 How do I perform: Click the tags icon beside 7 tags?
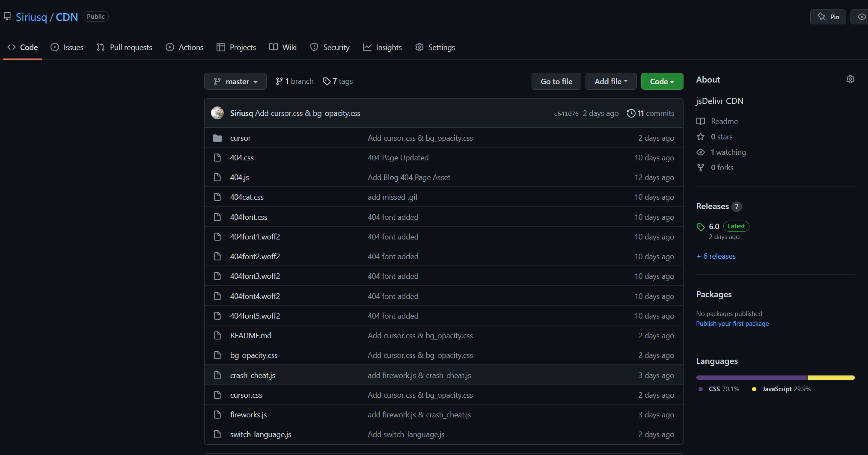[327, 81]
